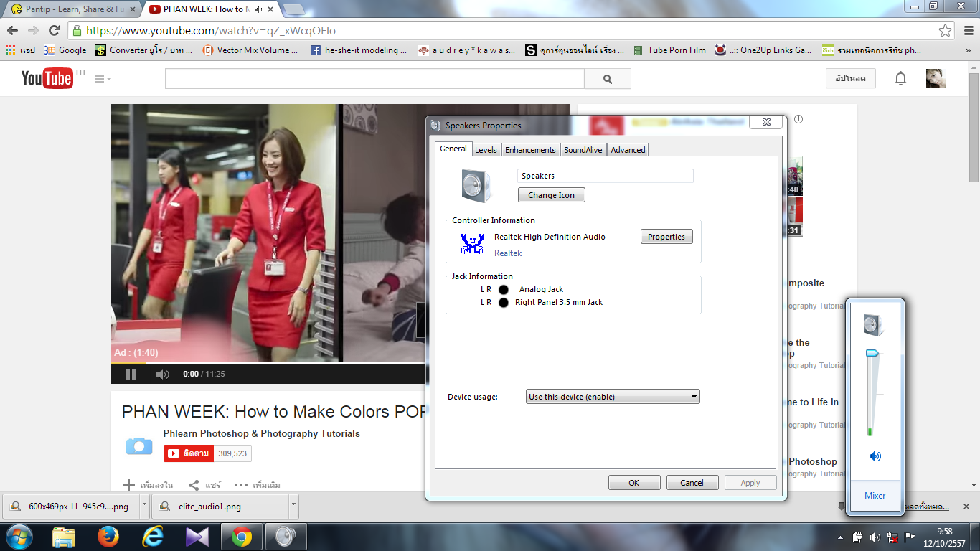980x551 pixels.
Task: Mute the YouTube player volume
Action: [163, 374]
